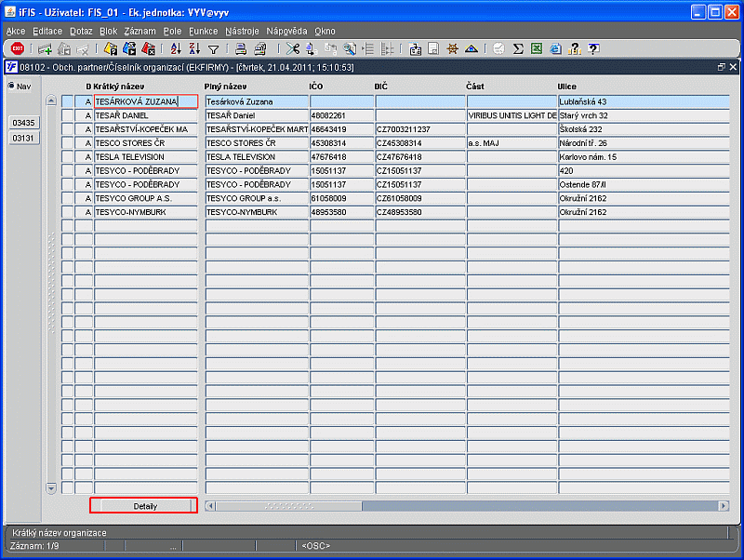
Task: Tick the checkbox for TESCO STORES ČR row
Action: tap(67, 143)
